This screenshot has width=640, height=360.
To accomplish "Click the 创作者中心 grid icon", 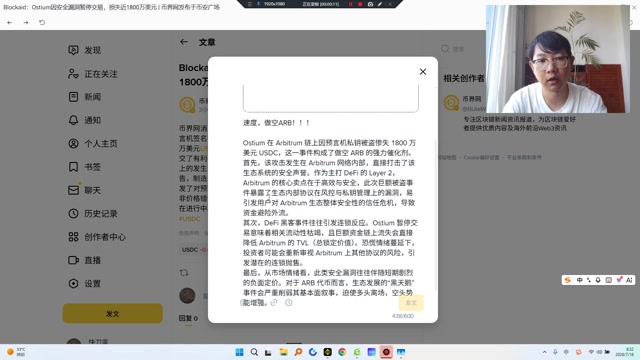I will pos(73,237).
